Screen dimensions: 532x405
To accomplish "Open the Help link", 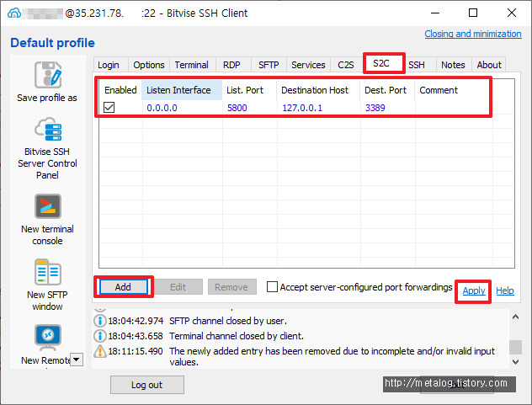I will click(505, 290).
